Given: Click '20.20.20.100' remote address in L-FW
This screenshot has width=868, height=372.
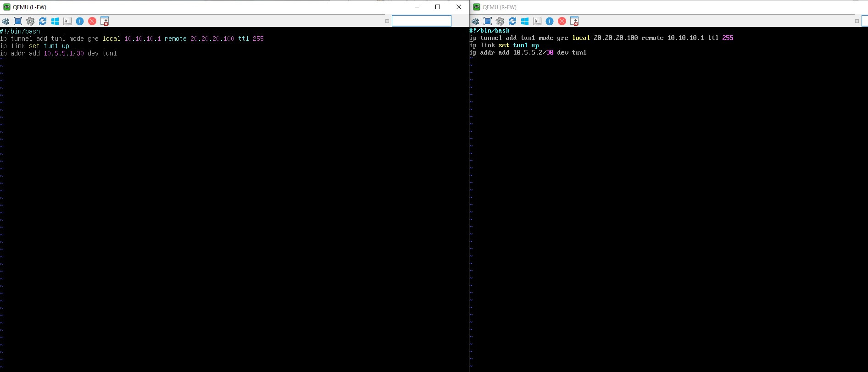Looking at the screenshot, I should tap(212, 39).
